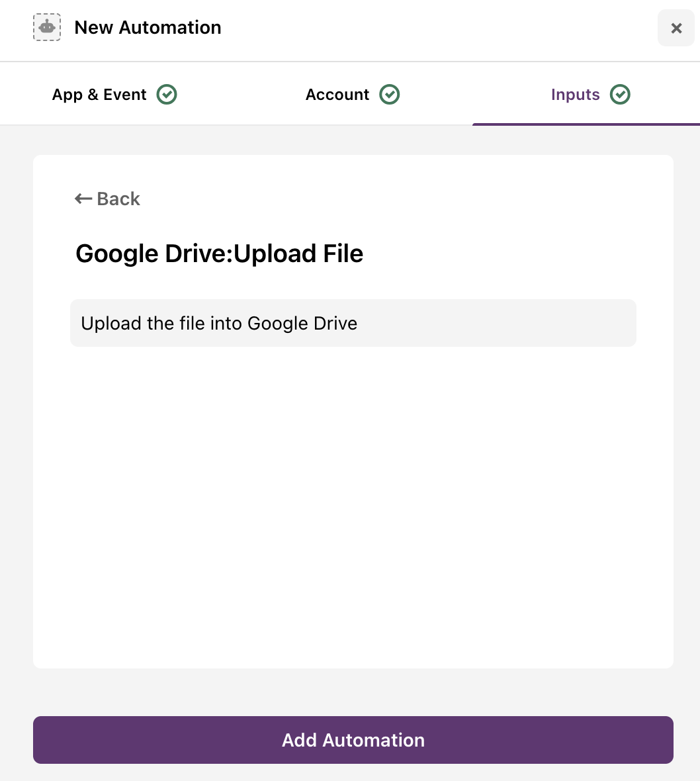This screenshot has height=781, width=700.
Task: Click the Google Drive:Upload File heading
Action: [219, 253]
